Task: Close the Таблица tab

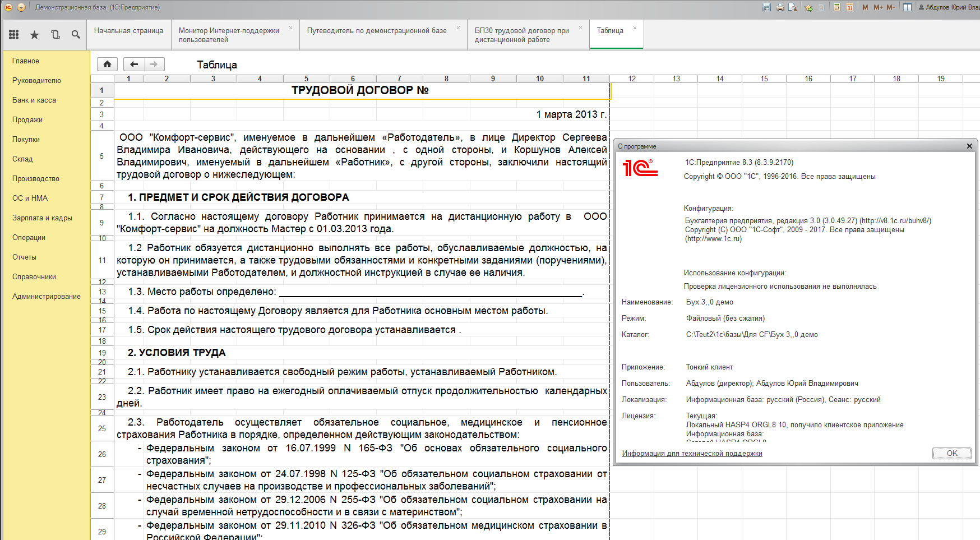Action: pyautogui.click(x=635, y=27)
